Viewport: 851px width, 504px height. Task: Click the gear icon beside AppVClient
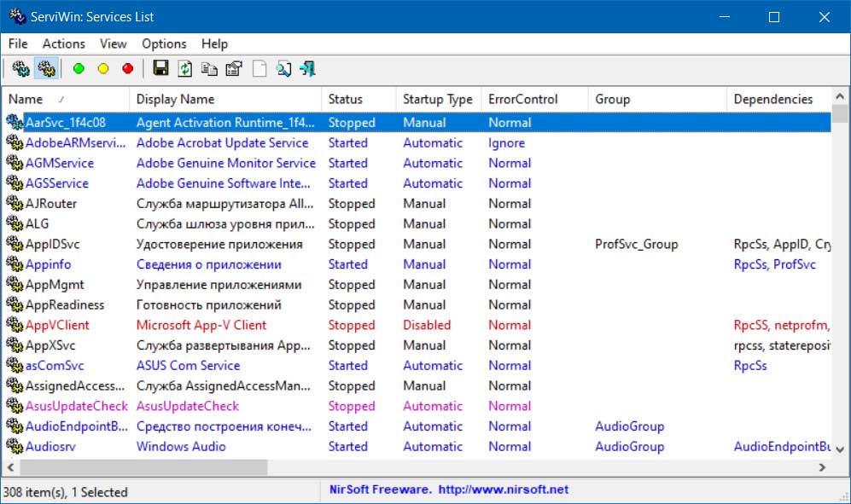(15, 325)
